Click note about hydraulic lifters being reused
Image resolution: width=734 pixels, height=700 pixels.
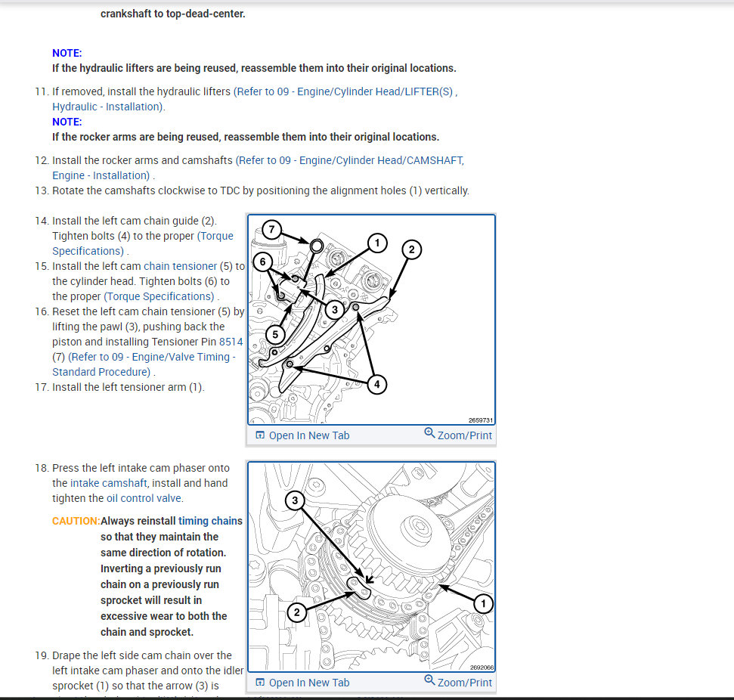254,68
